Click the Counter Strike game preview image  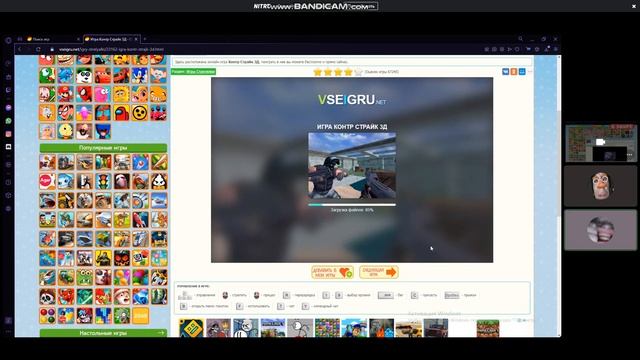click(x=352, y=166)
